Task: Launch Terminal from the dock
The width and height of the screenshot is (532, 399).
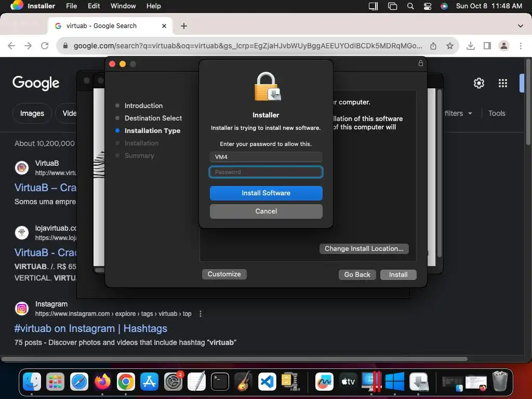Action: click(220, 382)
